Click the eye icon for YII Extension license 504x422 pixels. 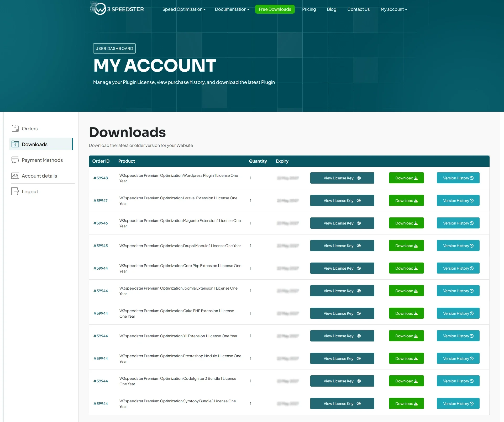point(359,336)
